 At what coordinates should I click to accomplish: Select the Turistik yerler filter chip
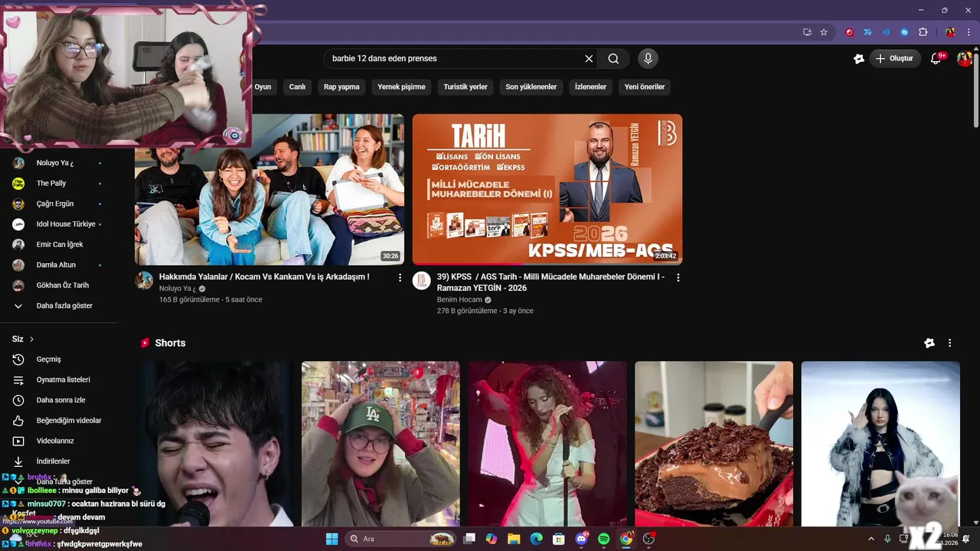click(465, 86)
